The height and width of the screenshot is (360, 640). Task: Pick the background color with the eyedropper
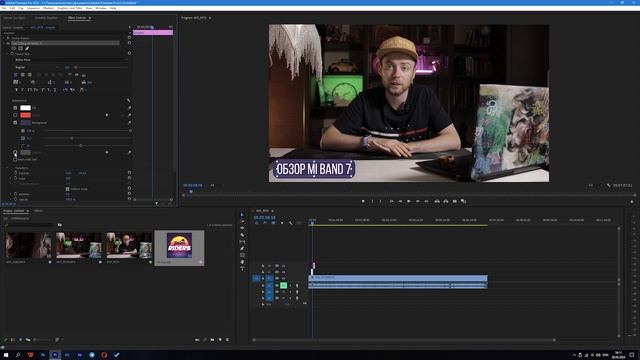point(129,122)
